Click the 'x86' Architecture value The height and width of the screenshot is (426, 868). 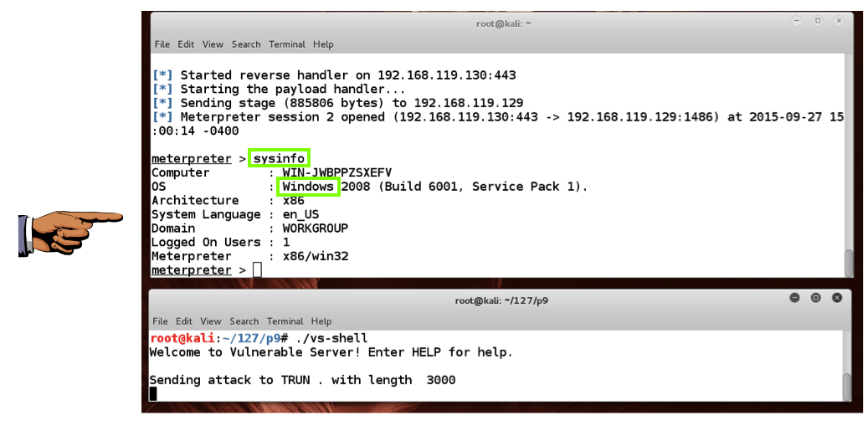[x=294, y=200]
